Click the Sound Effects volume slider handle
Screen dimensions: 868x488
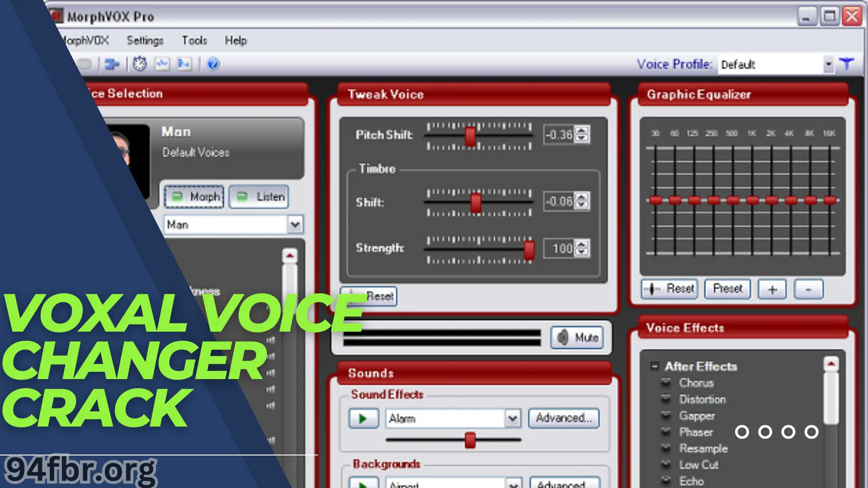470,440
